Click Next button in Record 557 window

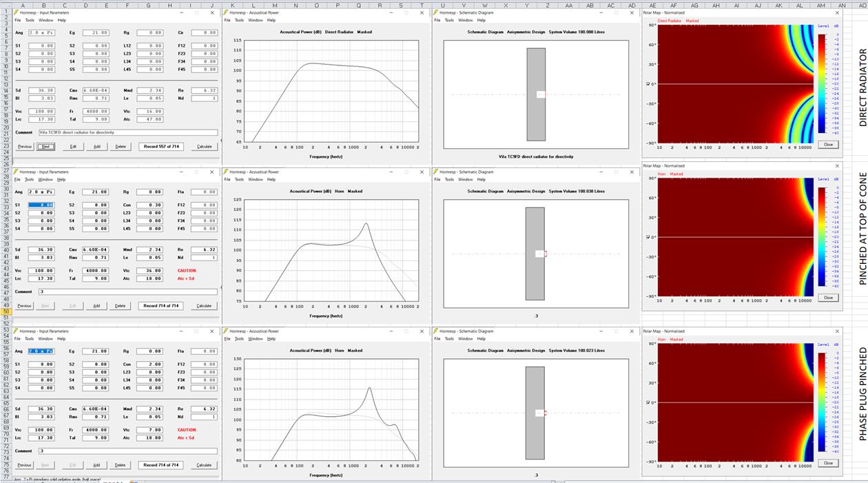tap(45, 146)
